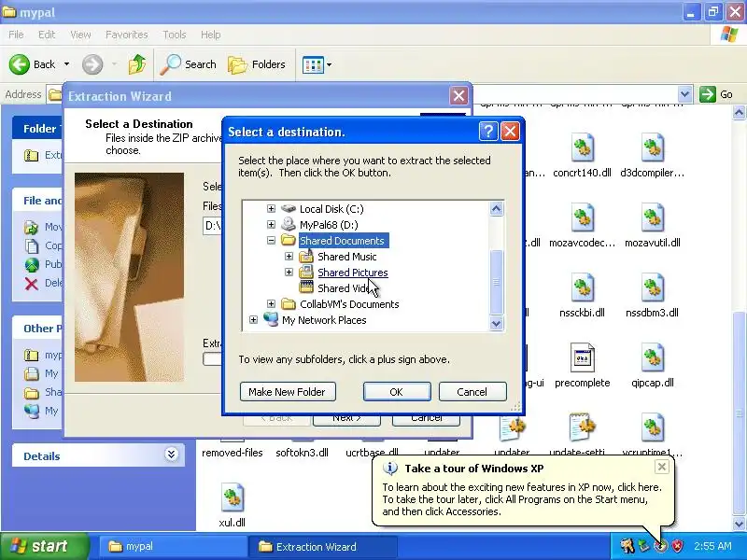Screen dimensions: 747x560
Task: Switch to mypal taskbar button
Action: 172,546
